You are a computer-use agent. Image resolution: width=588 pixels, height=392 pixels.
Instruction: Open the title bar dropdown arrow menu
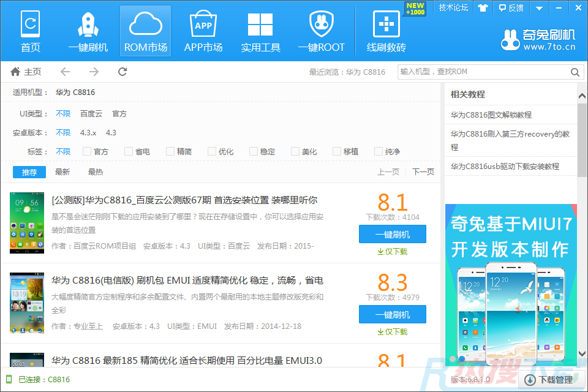539,8
